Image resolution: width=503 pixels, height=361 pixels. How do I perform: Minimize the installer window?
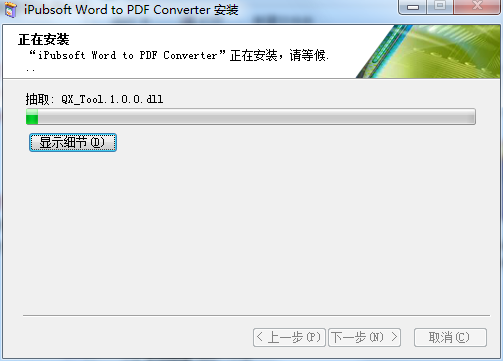click(412, 7)
